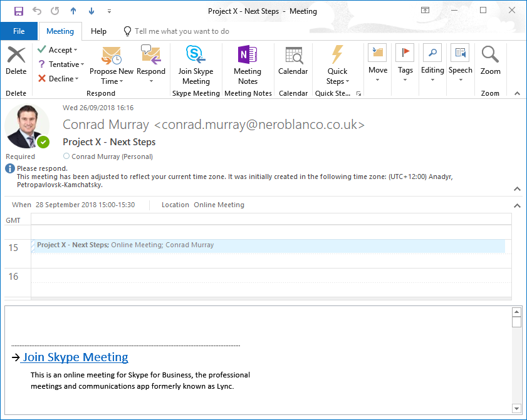Select the Meeting ribbon tab
527x420 pixels.
pyautogui.click(x=60, y=31)
